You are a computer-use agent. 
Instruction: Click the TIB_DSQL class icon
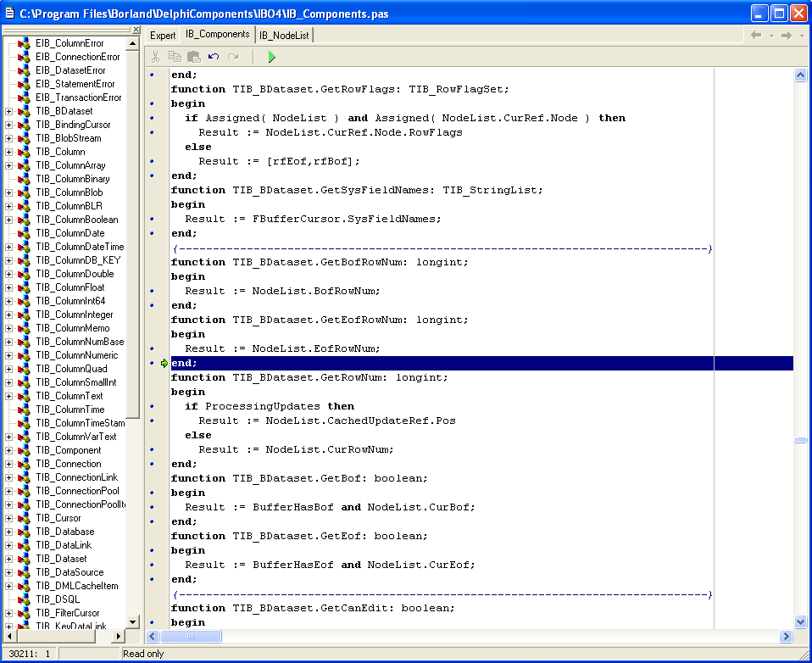[24, 599]
